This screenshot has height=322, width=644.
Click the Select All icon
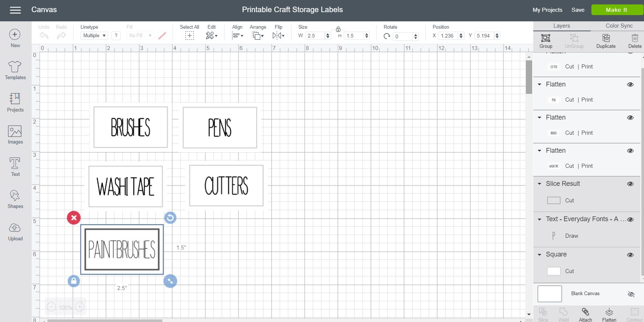[190, 35]
